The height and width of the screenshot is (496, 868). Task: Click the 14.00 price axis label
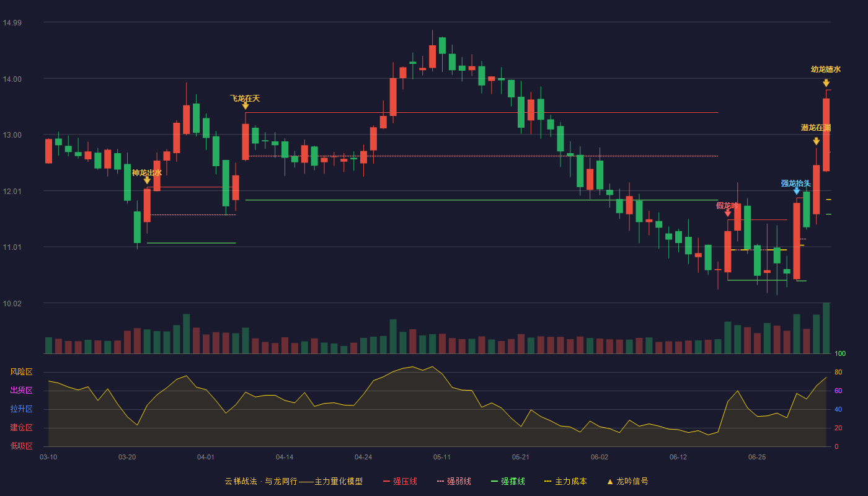pyautogui.click(x=12, y=79)
